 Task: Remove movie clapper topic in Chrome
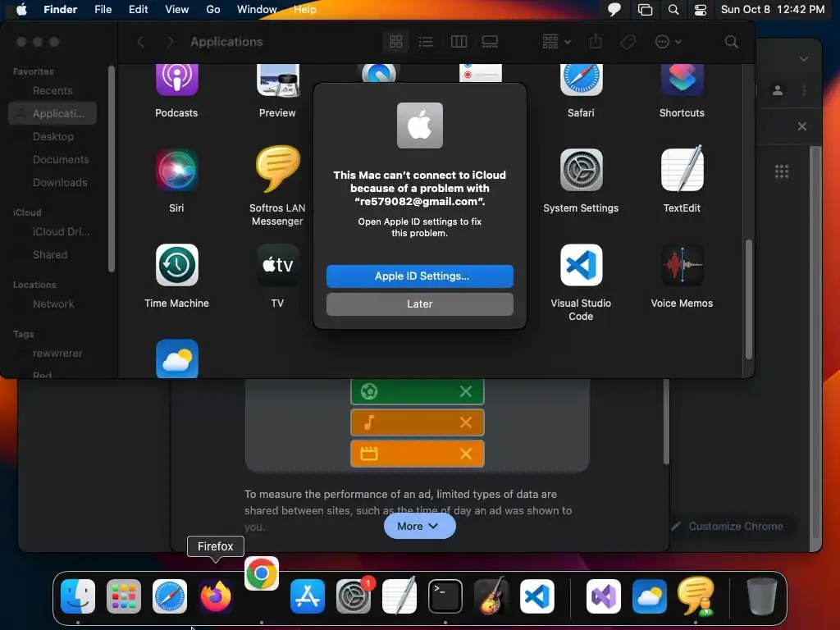tap(466, 454)
